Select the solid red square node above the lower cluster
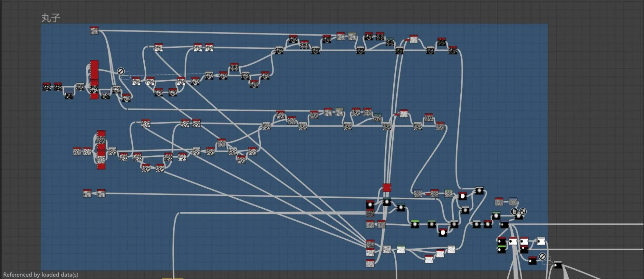The height and width of the screenshot is (279, 644). point(387,188)
